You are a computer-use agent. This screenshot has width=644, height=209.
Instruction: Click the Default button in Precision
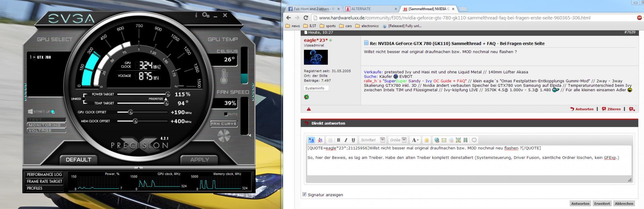[x=78, y=160]
